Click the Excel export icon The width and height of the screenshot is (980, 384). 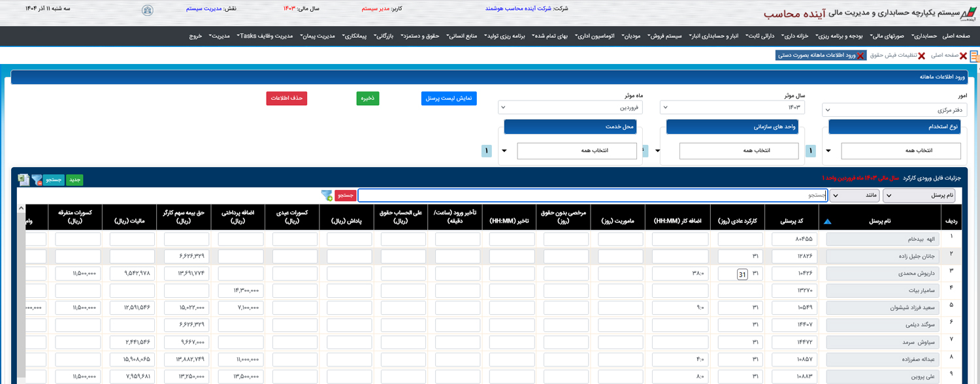click(23, 180)
